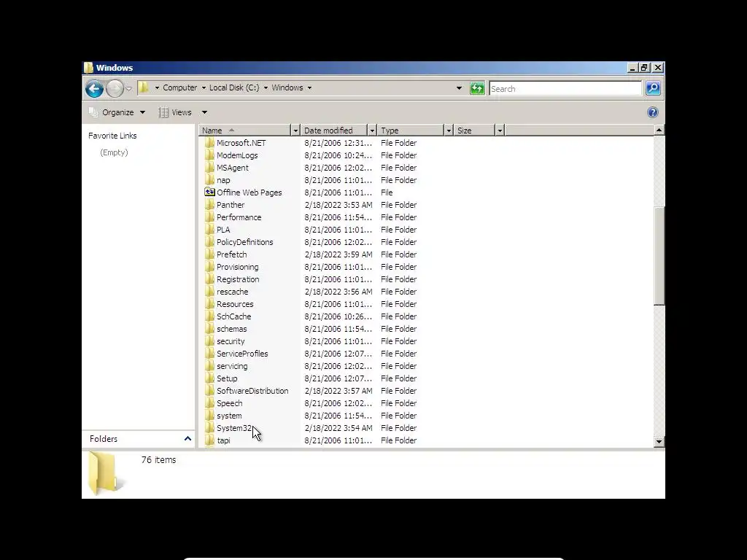The image size is (747, 560).
Task: Open the address bar history dropdown
Action: point(459,88)
